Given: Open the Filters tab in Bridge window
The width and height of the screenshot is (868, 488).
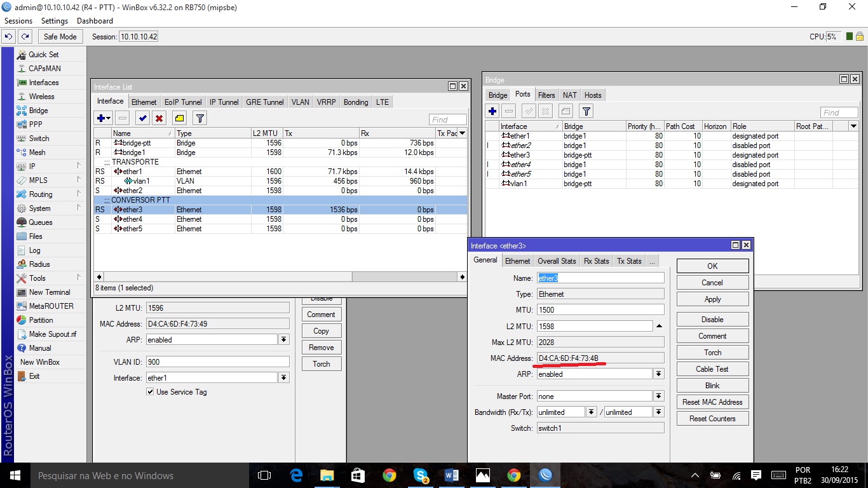Looking at the screenshot, I should tap(546, 95).
